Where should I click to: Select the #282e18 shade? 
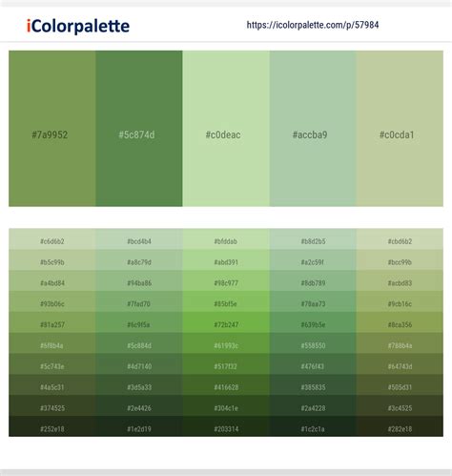[x=400, y=426]
